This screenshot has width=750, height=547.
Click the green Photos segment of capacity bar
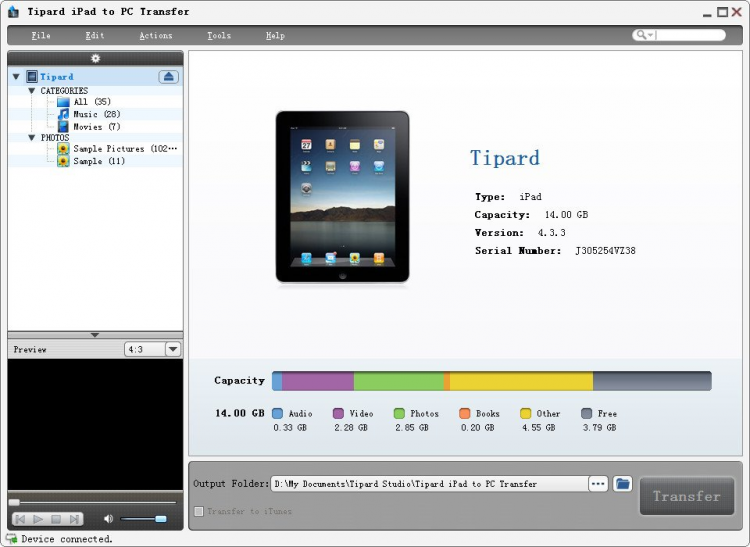point(399,381)
